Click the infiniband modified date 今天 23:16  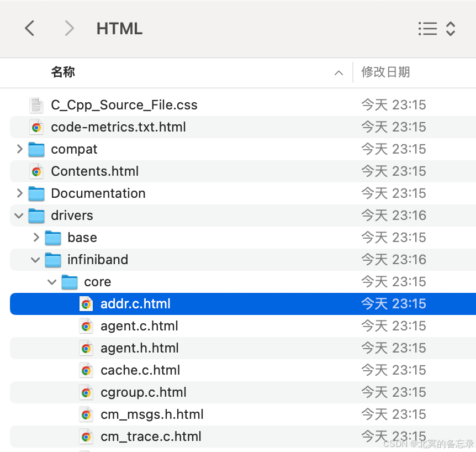(394, 260)
